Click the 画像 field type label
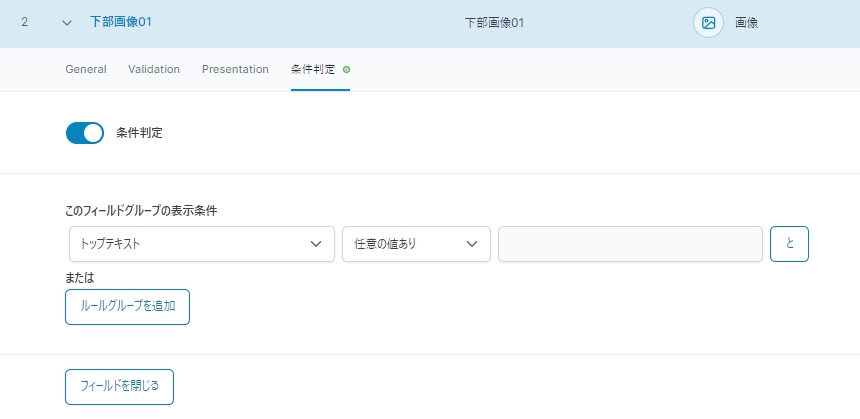Image resolution: width=860 pixels, height=419 pixels. (746, 23)
